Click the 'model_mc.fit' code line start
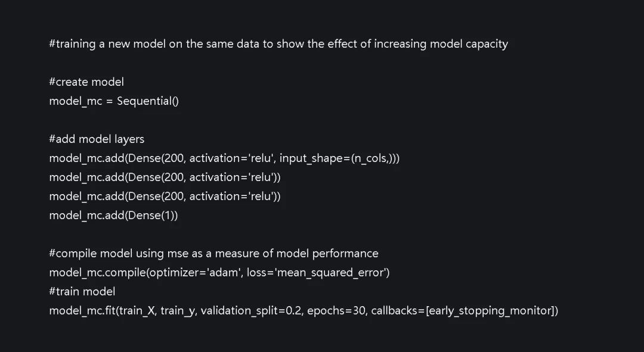This screenshot has height=352, width=644. [75, 311]
